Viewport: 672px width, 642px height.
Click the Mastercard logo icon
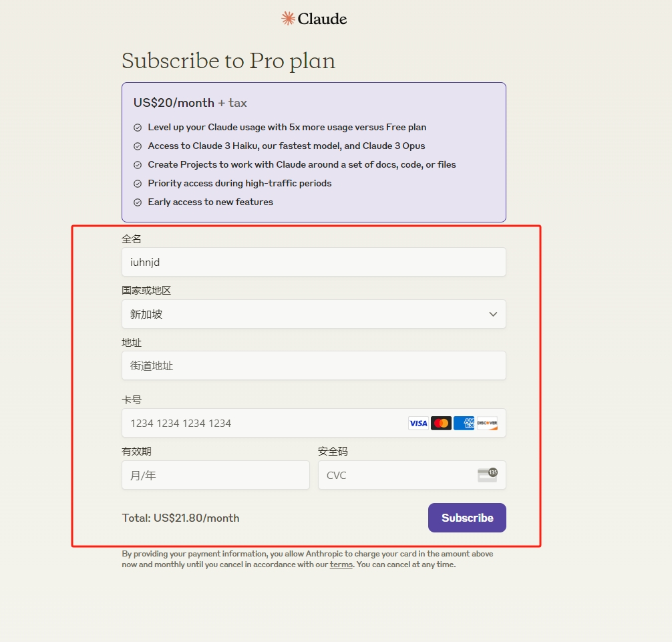[x=441, y=423]
